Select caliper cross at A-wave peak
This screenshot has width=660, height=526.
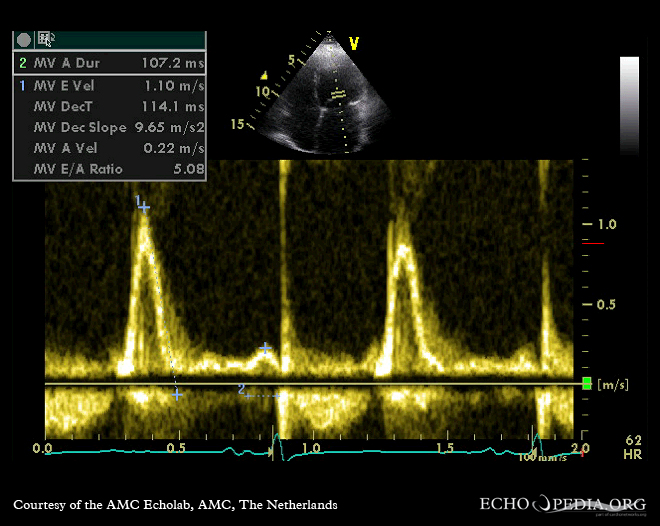[265, 348]
